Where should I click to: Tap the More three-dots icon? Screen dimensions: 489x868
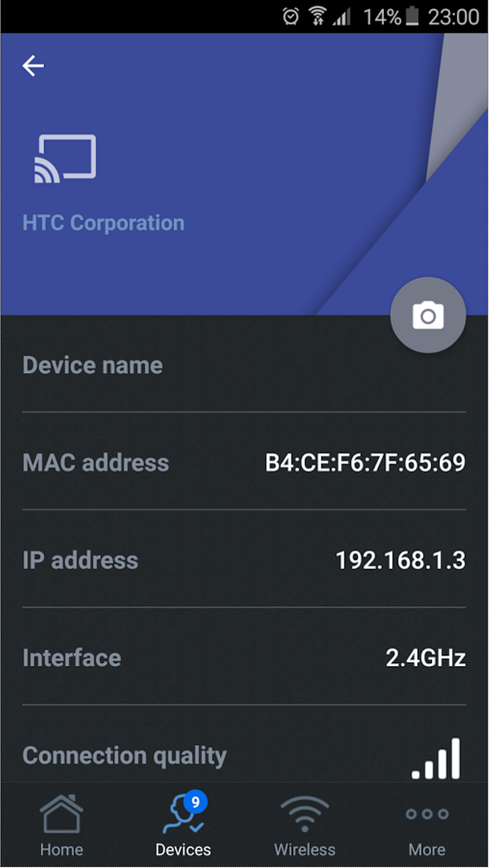click(x=426, y=813)
